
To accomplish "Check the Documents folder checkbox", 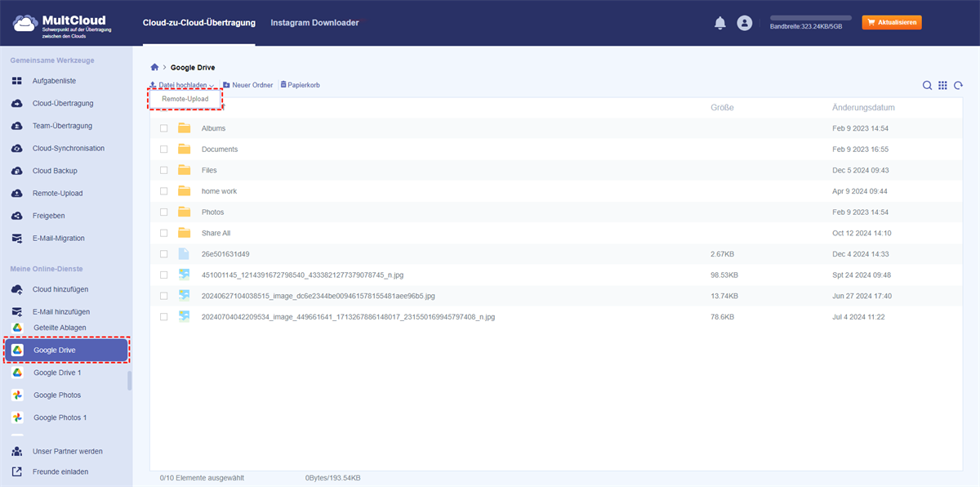I will coord(164,150).
